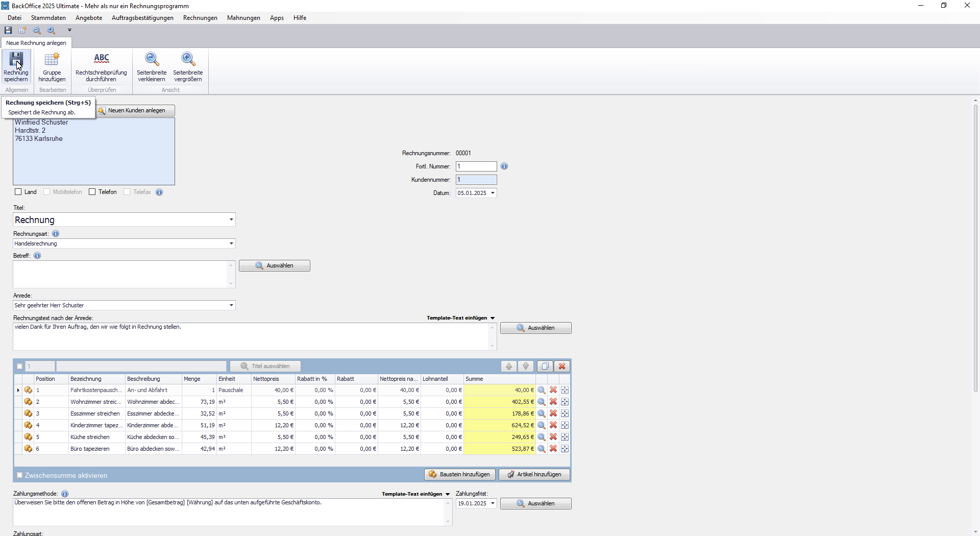The width and height of the screenshot is (980, 536).
Task: Expand the row indicator of position 1
Action: pyautogui.click(x=18, y=390)
